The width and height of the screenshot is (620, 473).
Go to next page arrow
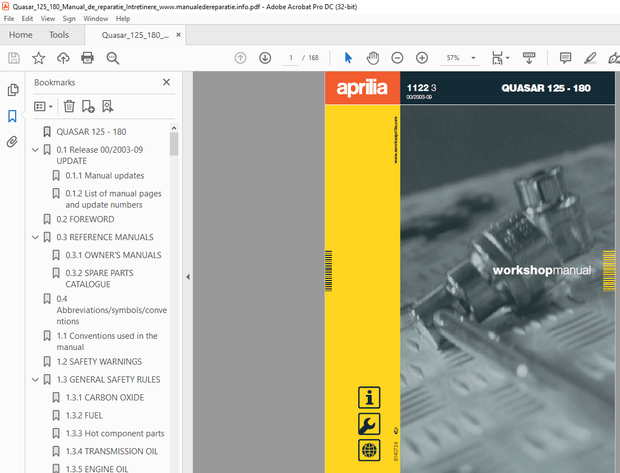click(x=265, y=58)
